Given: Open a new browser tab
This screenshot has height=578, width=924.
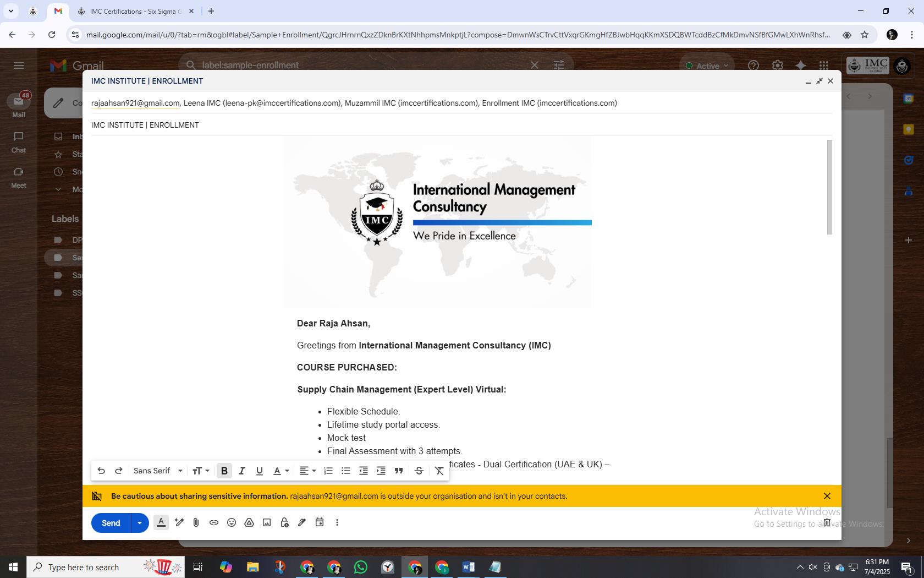Looking at the screenshot, I should [211, 11].
